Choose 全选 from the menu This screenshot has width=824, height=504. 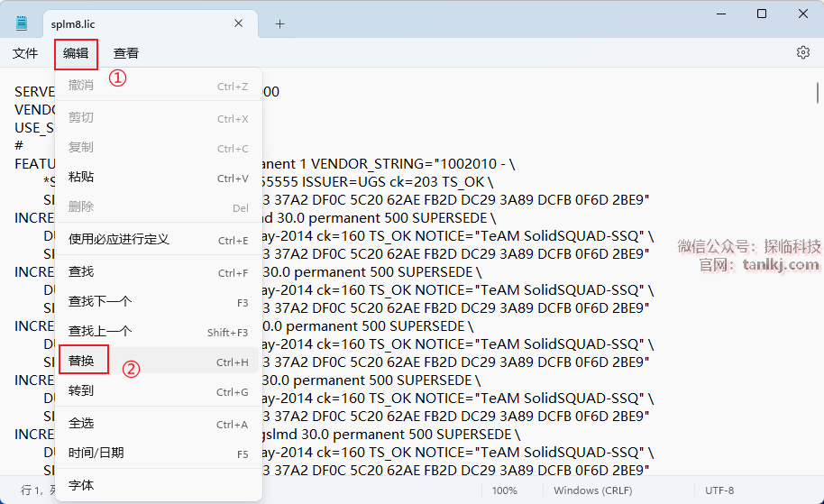click(158, 424)
